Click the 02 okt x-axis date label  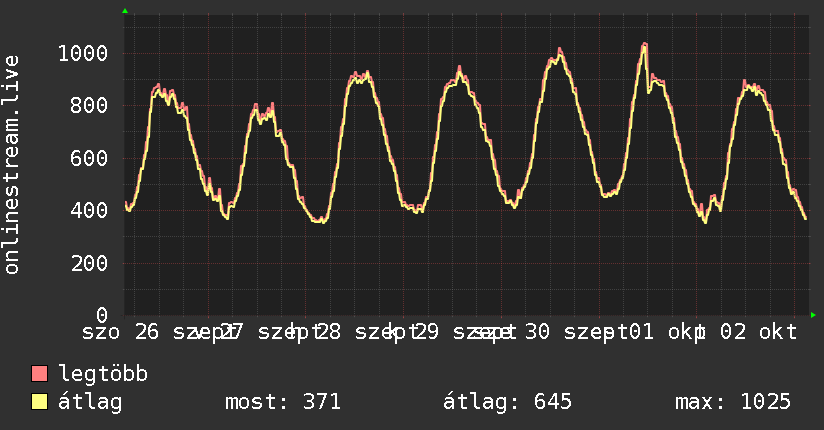point(758,332)
